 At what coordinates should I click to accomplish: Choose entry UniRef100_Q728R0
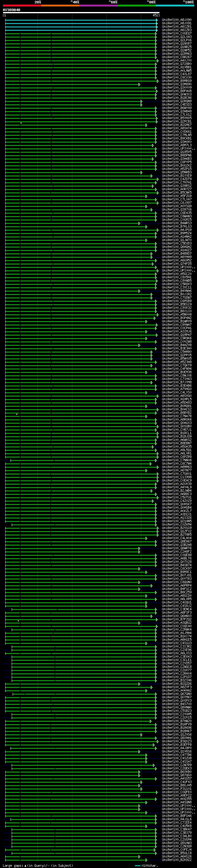(177, 64)
